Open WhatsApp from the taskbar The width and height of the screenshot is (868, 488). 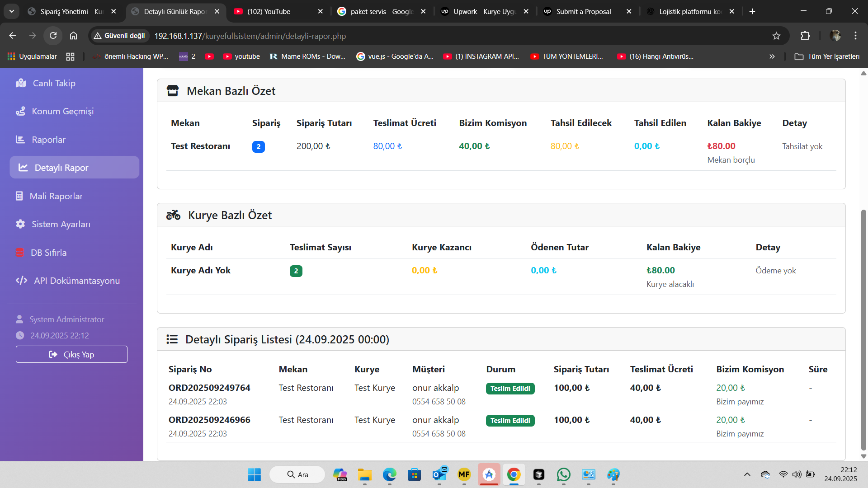coord(563,474)
